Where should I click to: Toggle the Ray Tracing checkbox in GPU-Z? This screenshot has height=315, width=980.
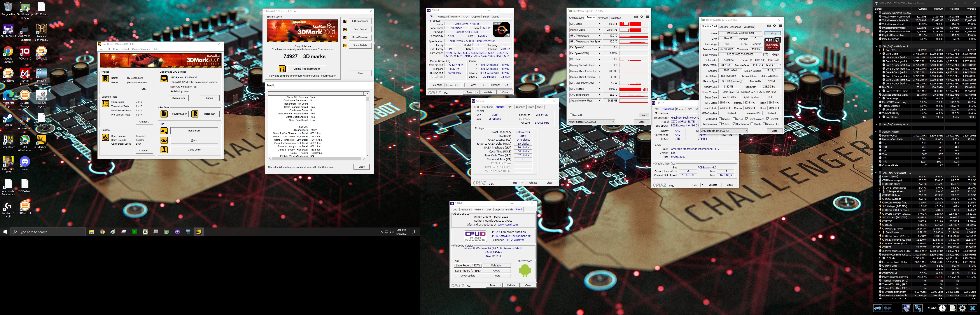(734, 124)
